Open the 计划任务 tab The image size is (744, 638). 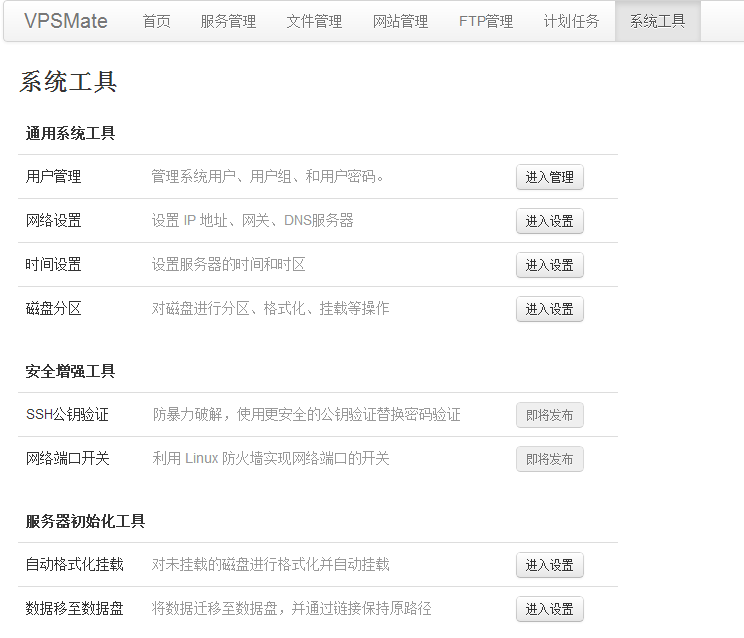[x=572, y=21]
